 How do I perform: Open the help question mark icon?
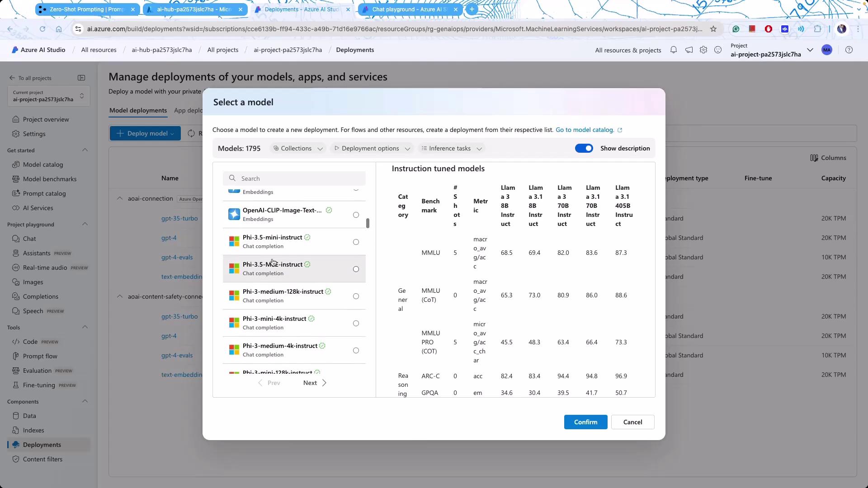coord(849,50)
